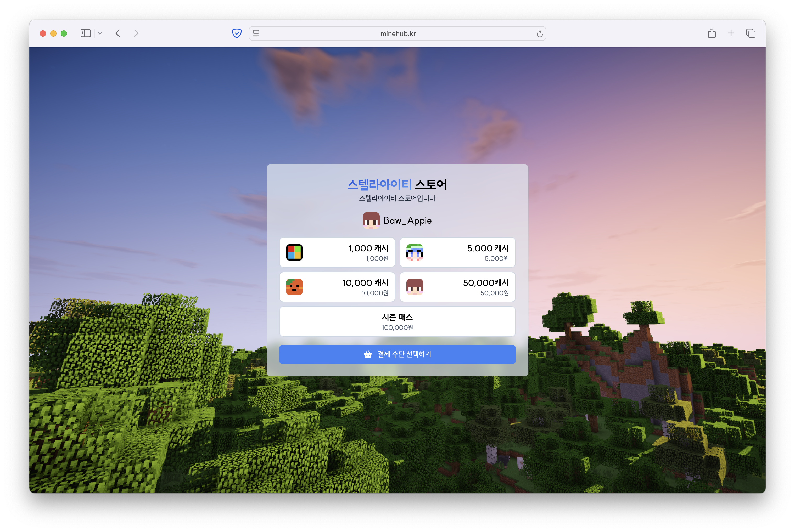Click the reader/page menu icon in address bar
795x532 pixels.
tap(256, 33)
